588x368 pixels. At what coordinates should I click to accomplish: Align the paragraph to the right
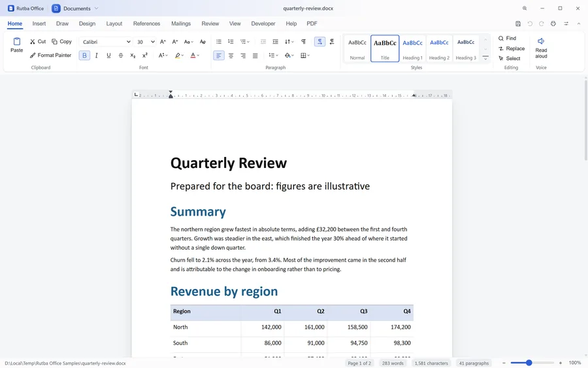(243, 56)
